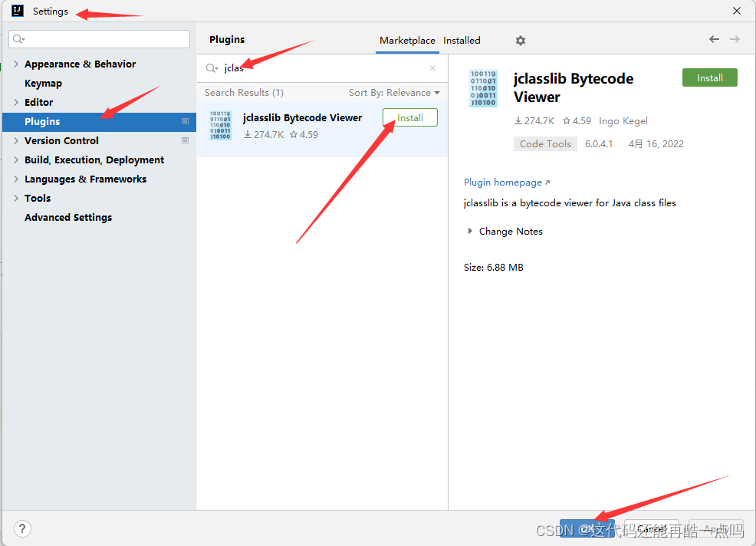Screen dimensions: 756x546
Task: Click the Code Tools category tag
Action: (545, 143)
